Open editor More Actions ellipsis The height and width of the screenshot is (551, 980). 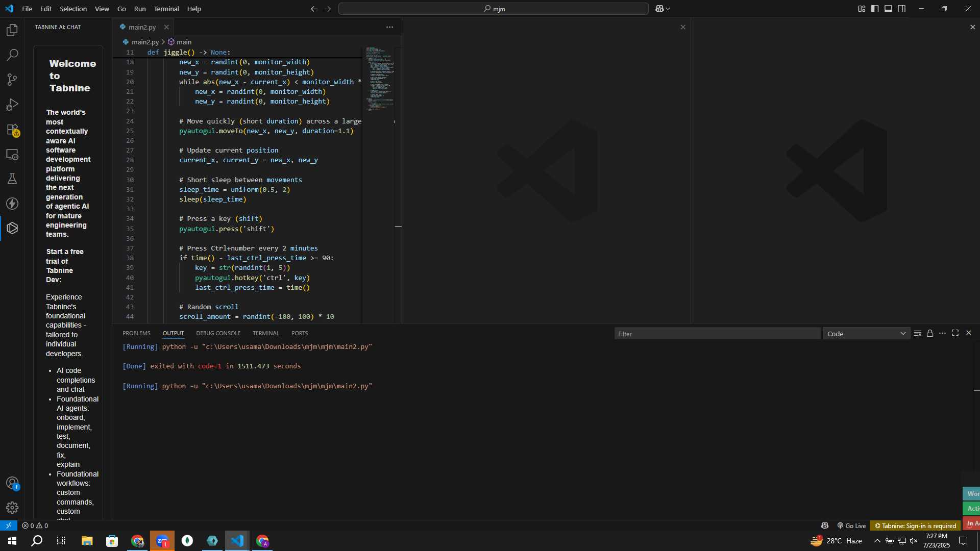pos(389,27)
